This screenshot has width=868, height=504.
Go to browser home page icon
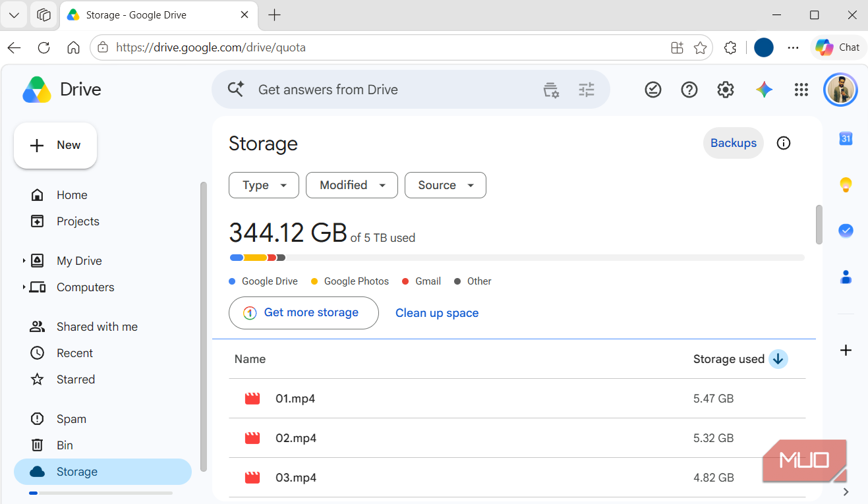[74, 47]
